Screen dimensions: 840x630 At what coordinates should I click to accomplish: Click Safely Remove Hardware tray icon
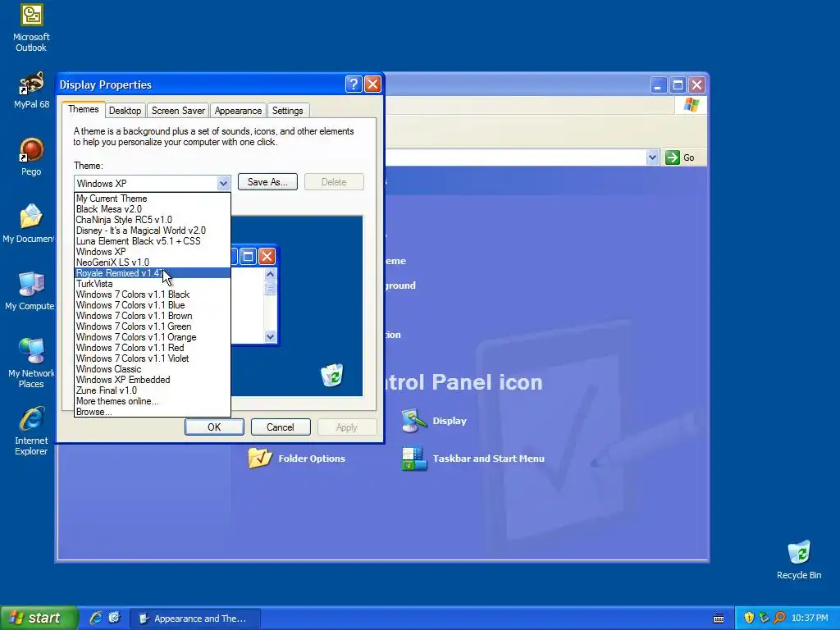(x=764, y=618)
